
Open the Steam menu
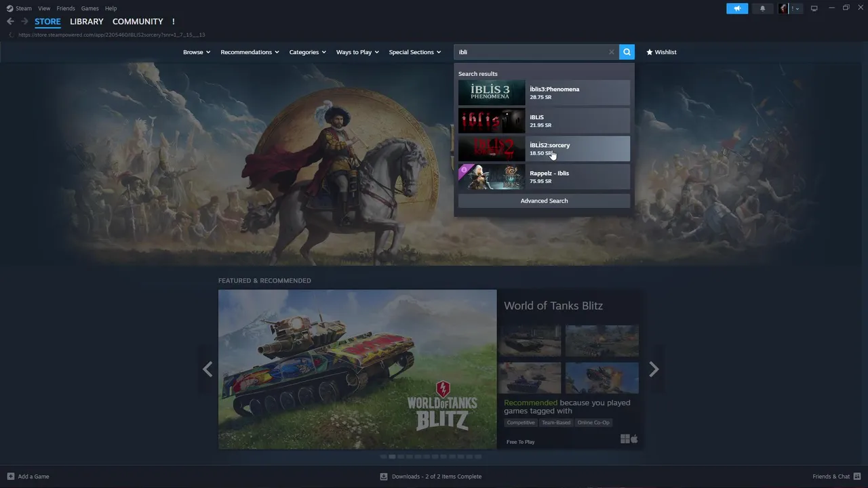tap(24, 8)
